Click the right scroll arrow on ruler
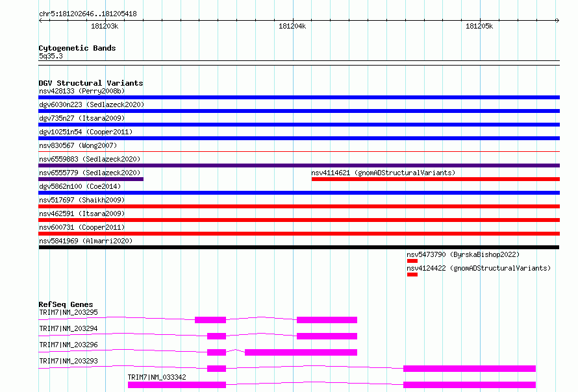The image size is (578, 392). point(557,20)
